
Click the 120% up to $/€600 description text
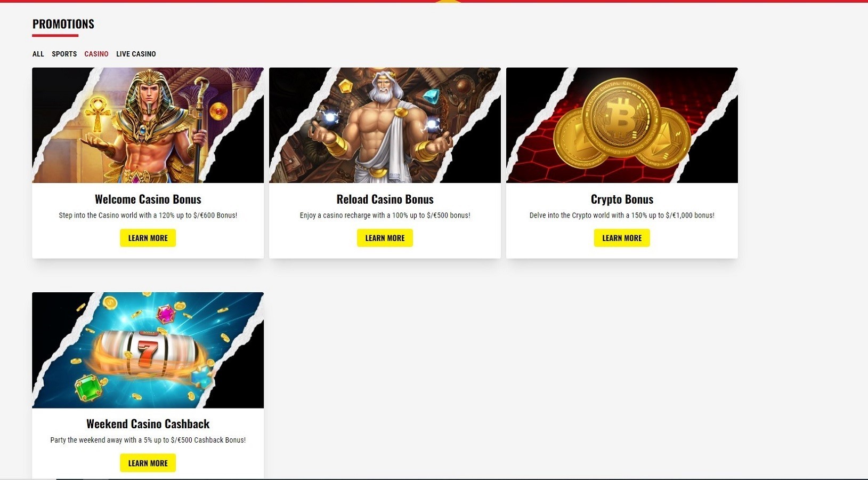tap(148, 215)
